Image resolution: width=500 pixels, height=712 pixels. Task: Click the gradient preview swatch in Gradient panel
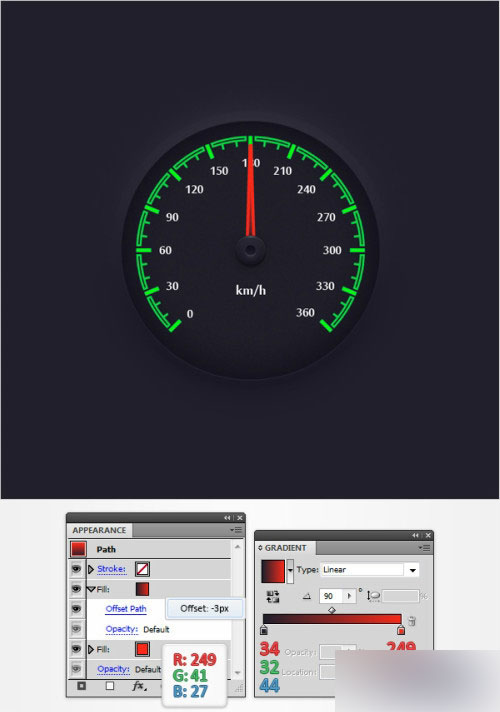pos(273,571)
